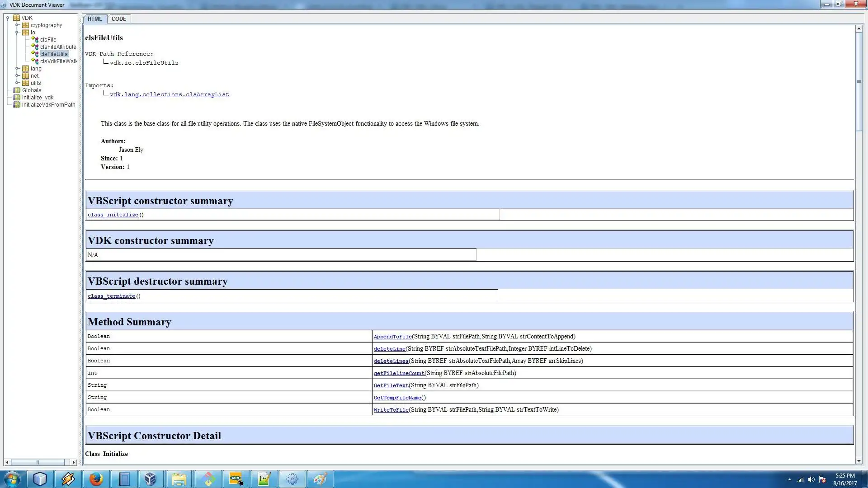Expand the net folder in tree

coord(17,75)
